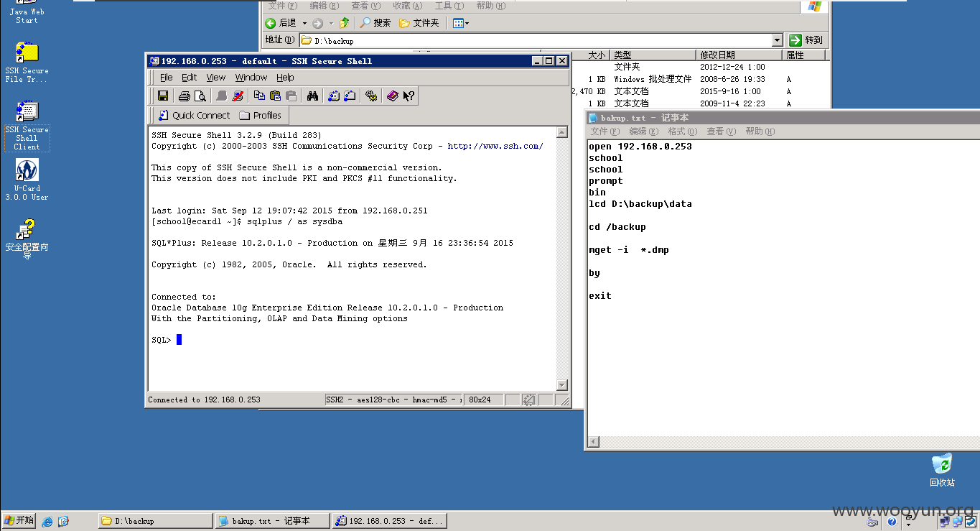The image size is (980, 531).
Task: Click 'Connected to 192.168.0.253' status text
Action: (204, 400)
